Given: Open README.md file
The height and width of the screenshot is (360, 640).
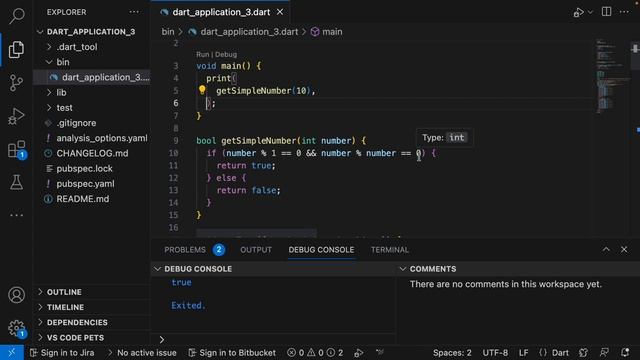Looking at the screenshot, I should coord(82,199).
